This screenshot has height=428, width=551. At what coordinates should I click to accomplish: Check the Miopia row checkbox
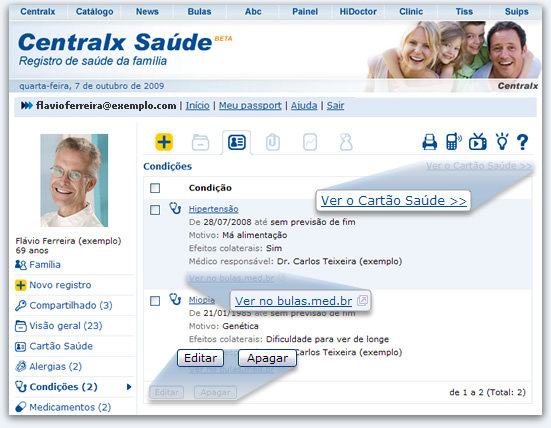155,301
